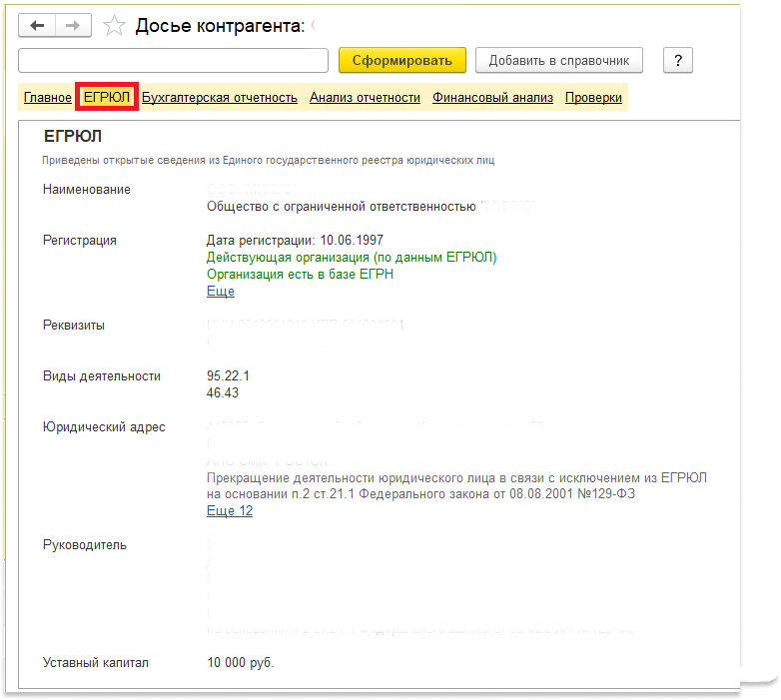
Task: Select the highlighted ЕГРЮЛ tab
Action: (x=106, y=98)
